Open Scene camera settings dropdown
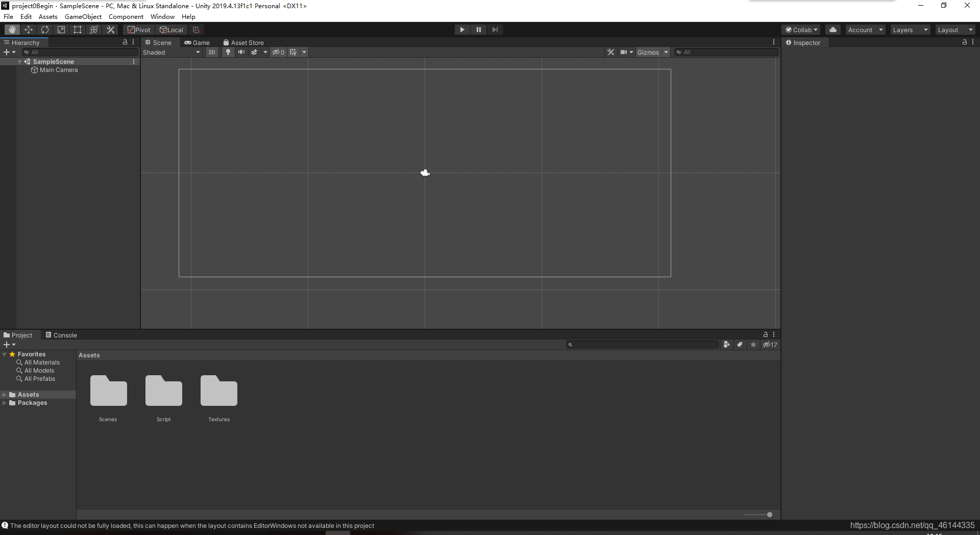Image resolution: width=980 pixels, height=535 pixels. 627,52
